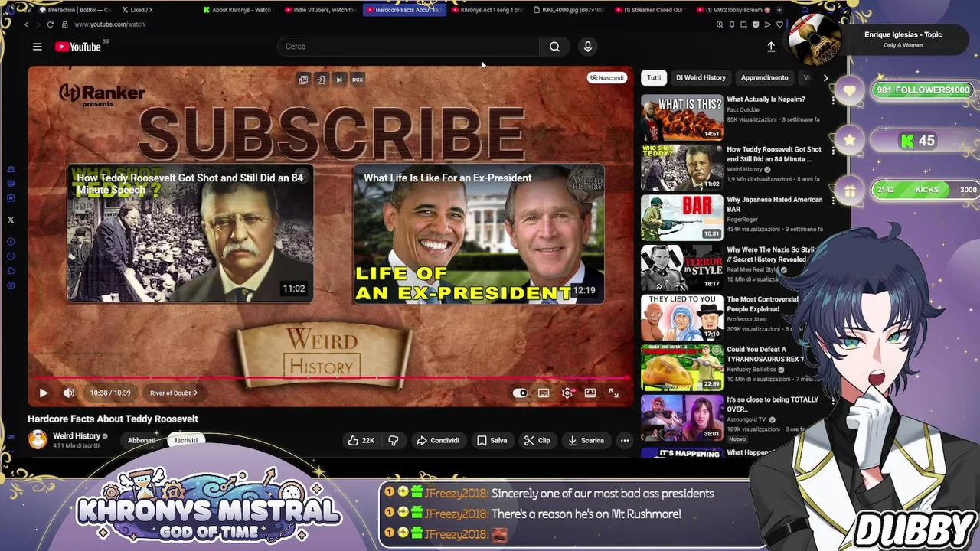The height and width of the screenshot is (551, 980).
Task: Click the RGX overlay button on video
Action: 358,80
